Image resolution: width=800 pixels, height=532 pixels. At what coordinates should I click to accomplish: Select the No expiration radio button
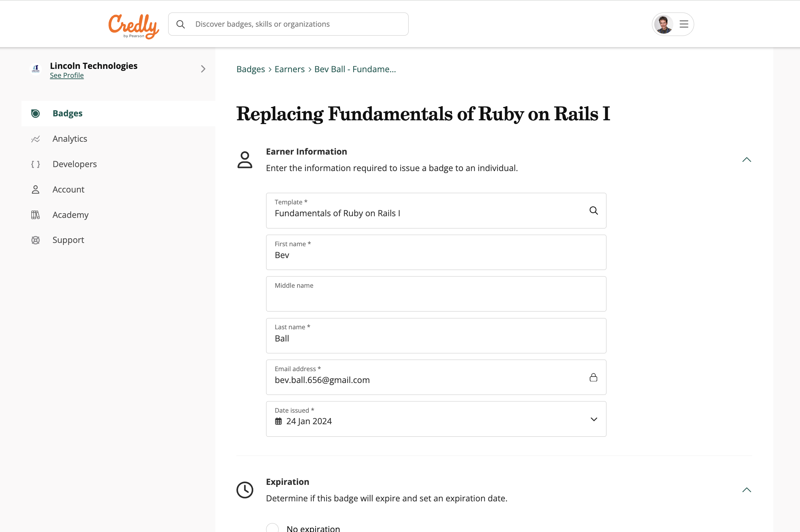coord(273,528)
